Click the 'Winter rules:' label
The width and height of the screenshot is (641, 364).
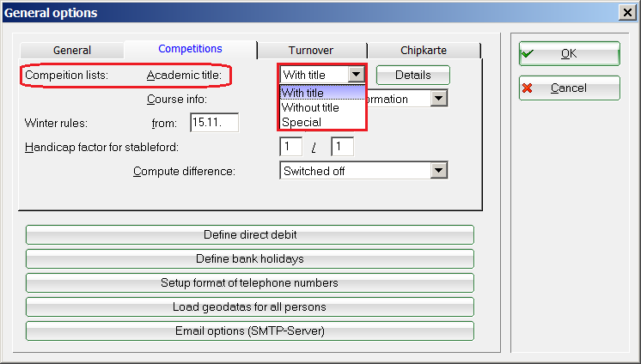point(56,123)
